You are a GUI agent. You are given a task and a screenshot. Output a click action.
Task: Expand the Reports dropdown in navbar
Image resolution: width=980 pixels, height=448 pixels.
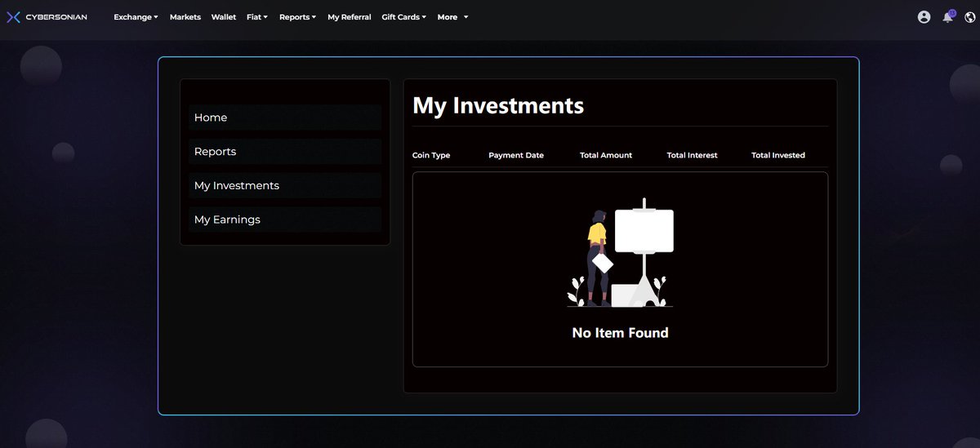click(297, 17)
